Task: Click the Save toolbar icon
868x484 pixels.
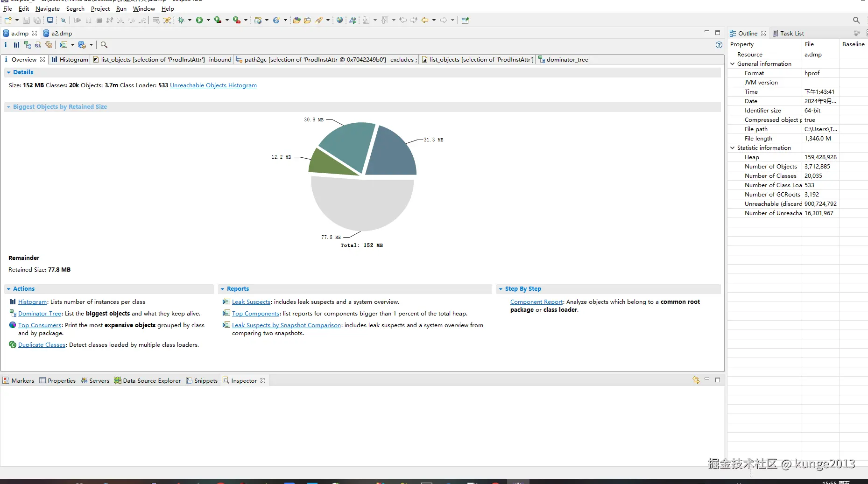Action: click(26, 20)
